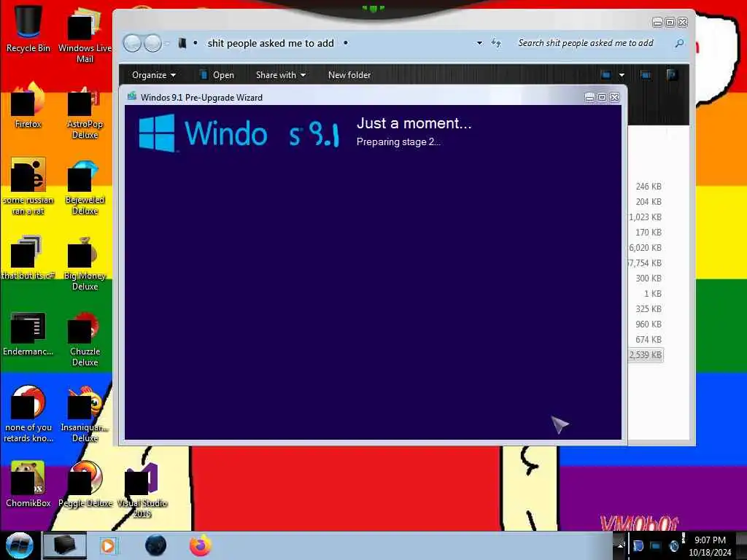Minimize the Pre-Upgrade Wizard window
This screenshot has width=747, height=560.
tap(589, 97)
